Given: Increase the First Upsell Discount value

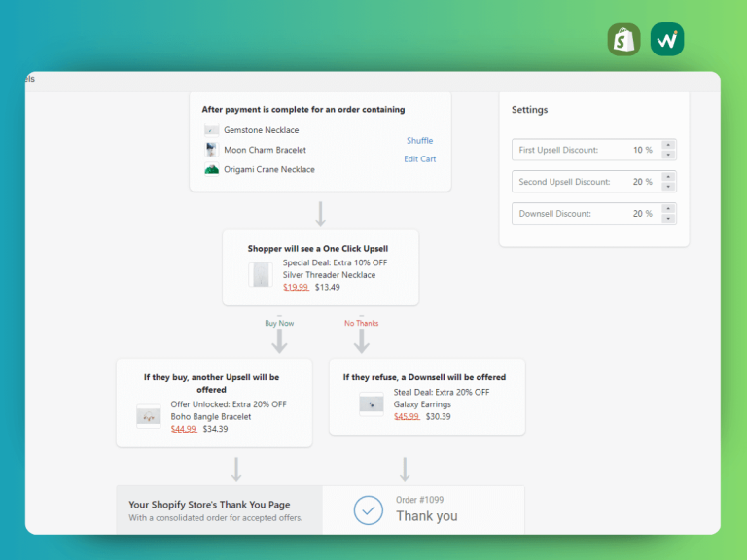Looking at the screenshot, I should tap(668, 145).
